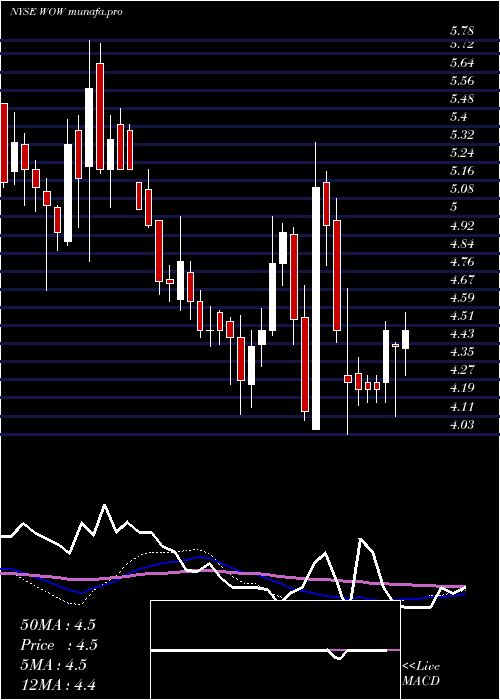Click the 4.11 price axis label
This screenshot has height=700, width=500.
pyautogui.click(x=462, y=406)
